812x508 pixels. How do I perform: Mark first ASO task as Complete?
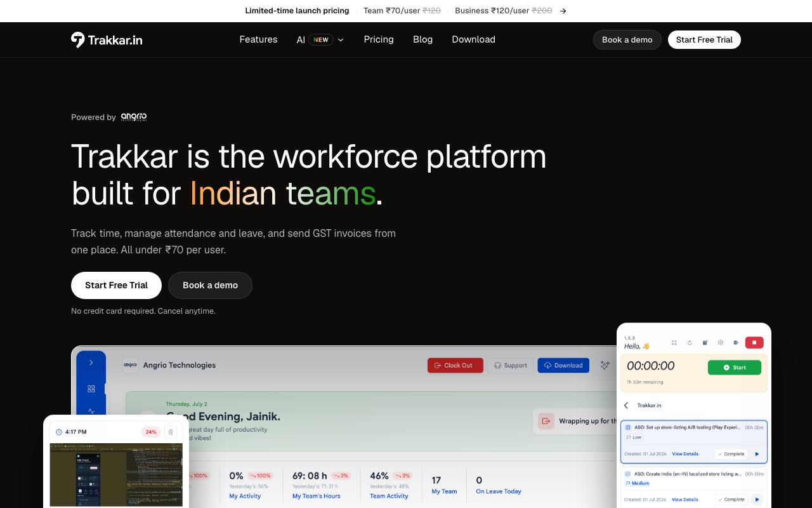click(x=731, y=454)
